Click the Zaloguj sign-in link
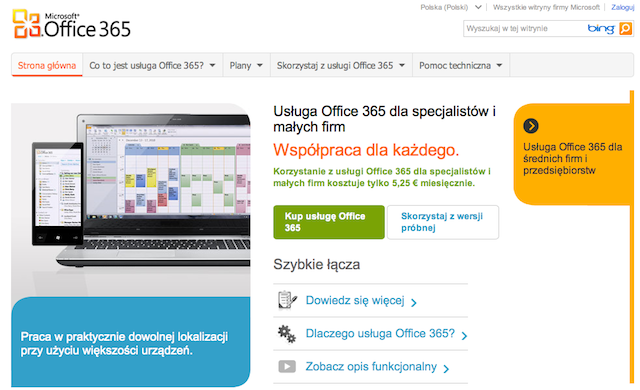 point(622,7)
